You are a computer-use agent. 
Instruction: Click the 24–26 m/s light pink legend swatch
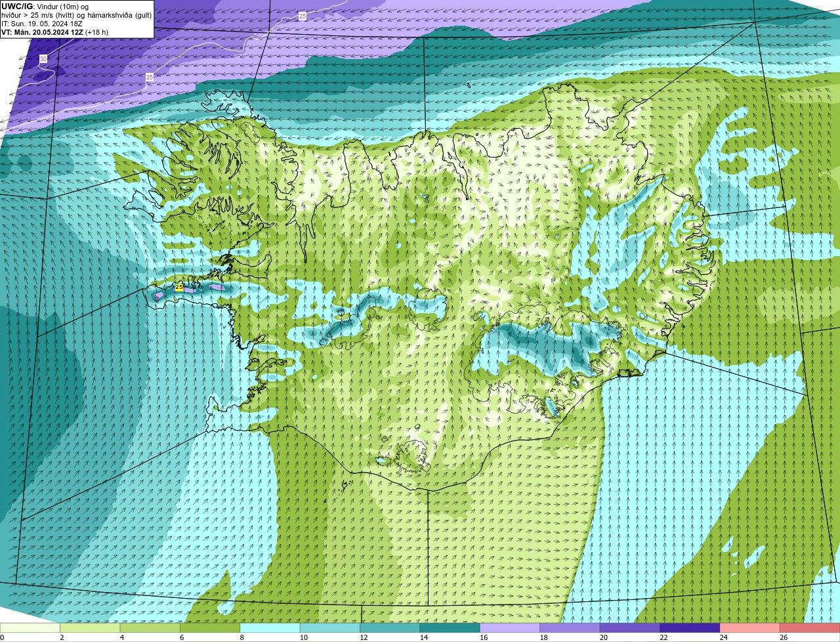pos(749,628)
